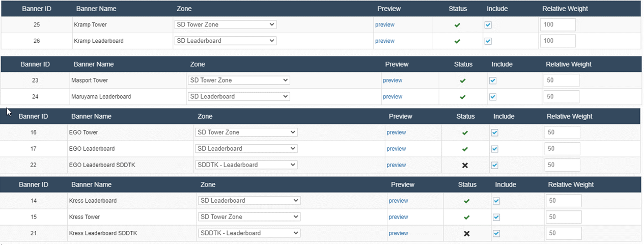The width and height of the screenshot is (644, 245).
Task: Open preview link for Kress Leaderboard SDDTK
Action: point(398,233)
